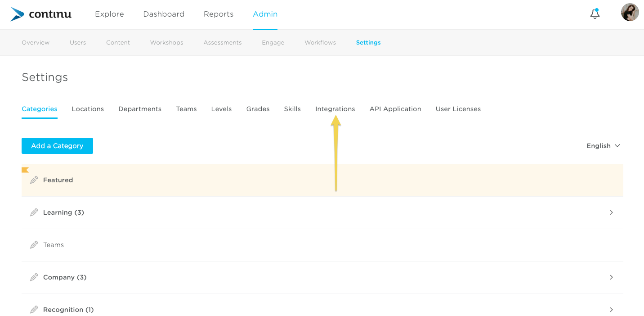Screen dimensions: 644x316
Task: Open the user profile avatar
Action: (x=630, y=13)
